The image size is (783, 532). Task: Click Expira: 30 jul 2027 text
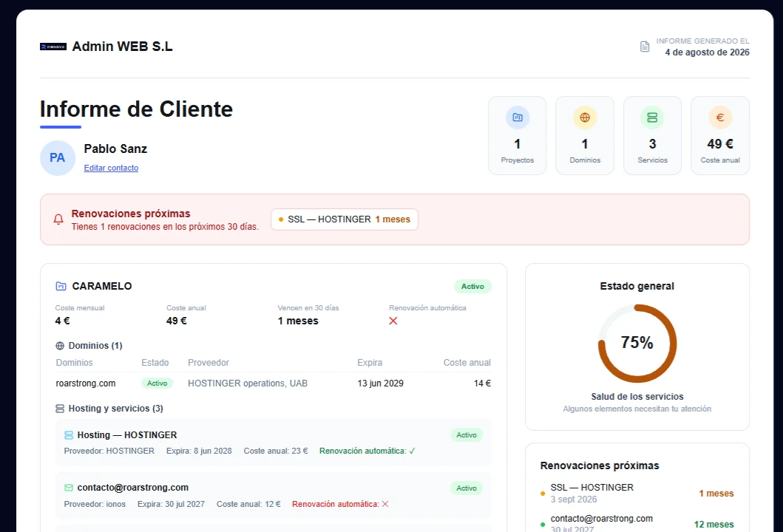click(x=171, y=504)
